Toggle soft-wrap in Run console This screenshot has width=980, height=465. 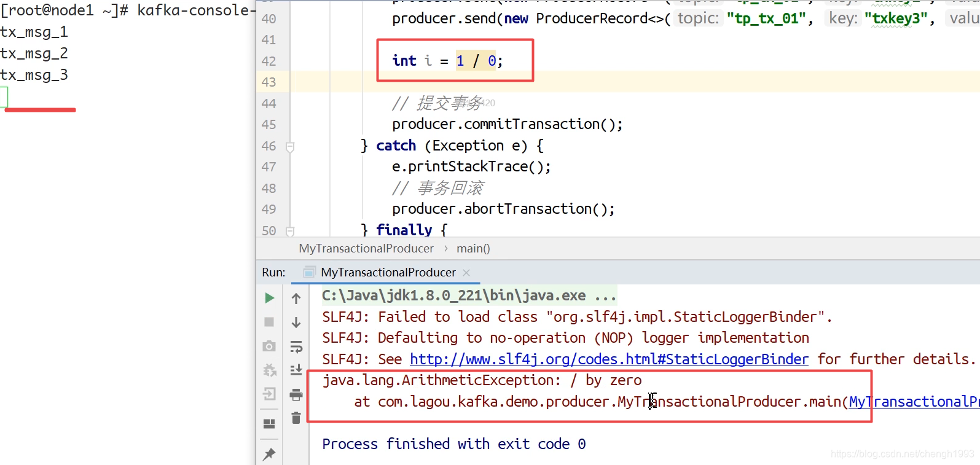pyautogui.click(x=296, y=346)
